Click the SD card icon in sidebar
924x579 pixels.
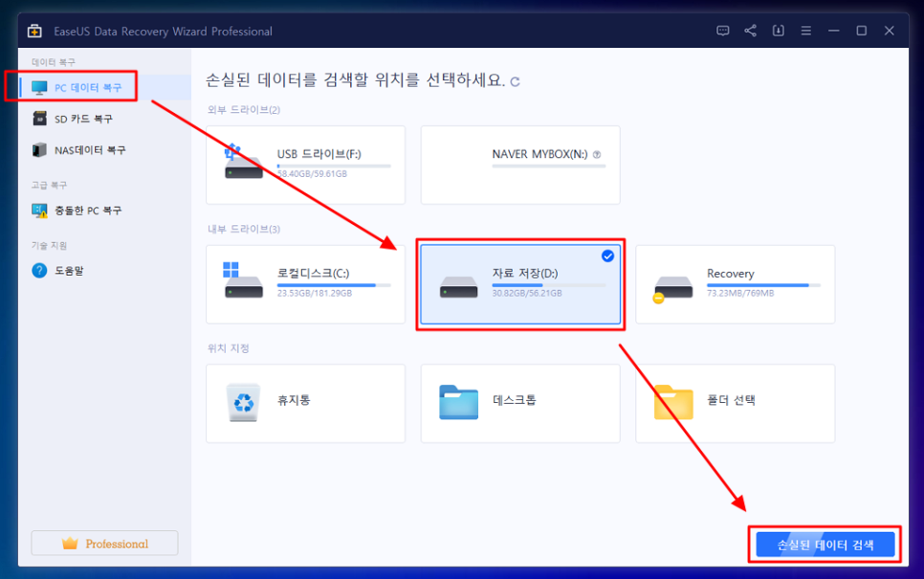[x=39, y=119]
